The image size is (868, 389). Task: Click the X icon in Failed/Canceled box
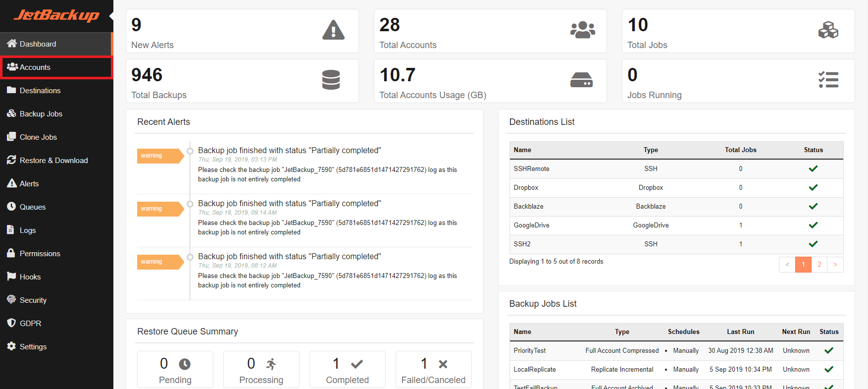coord(443,364)
